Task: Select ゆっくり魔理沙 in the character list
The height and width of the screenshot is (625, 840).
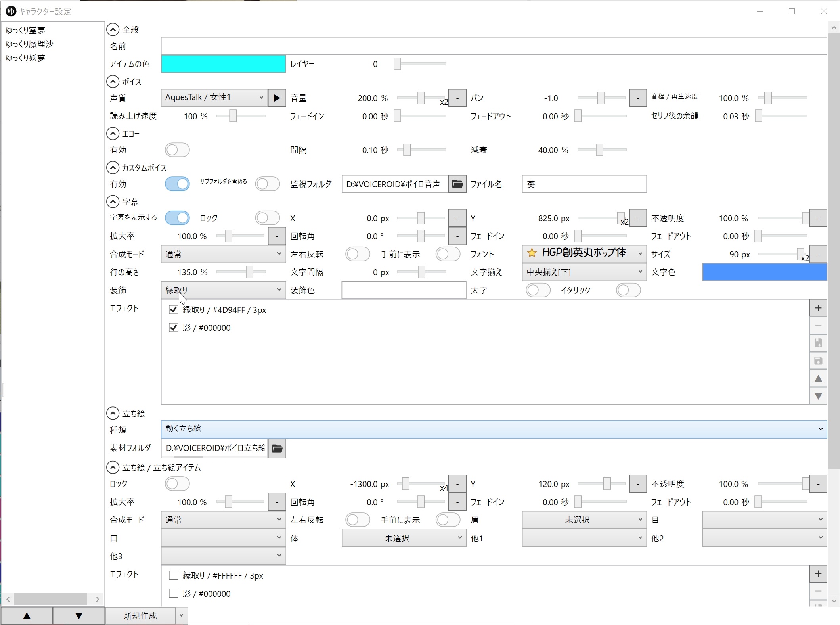Action: click(30, 44)
